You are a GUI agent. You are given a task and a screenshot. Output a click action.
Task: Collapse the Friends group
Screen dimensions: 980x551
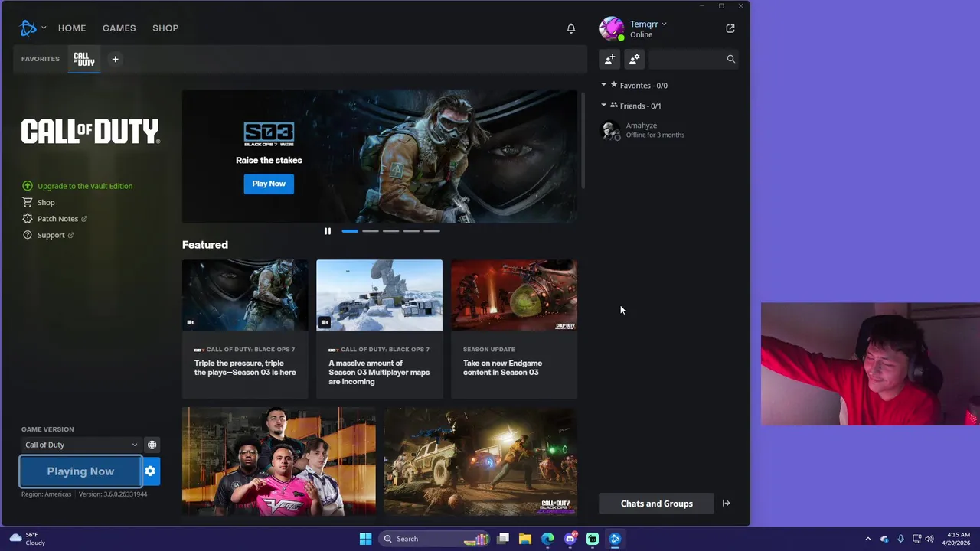click(603, 106)
